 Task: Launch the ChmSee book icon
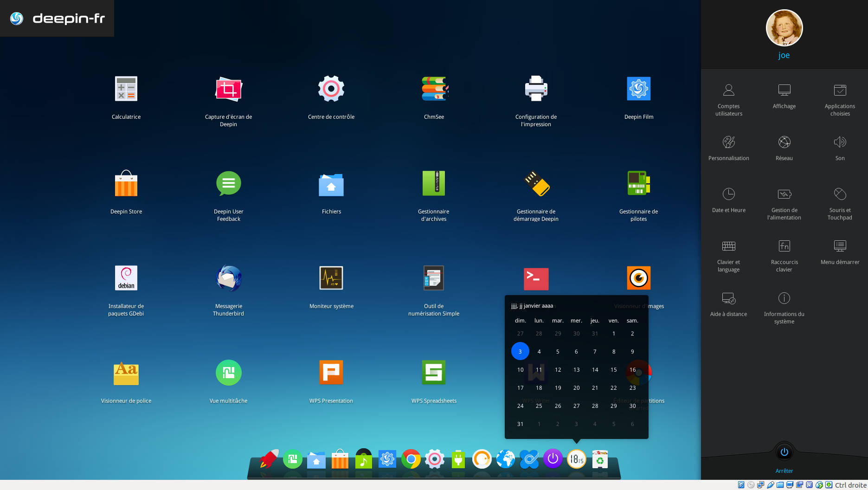434,89
